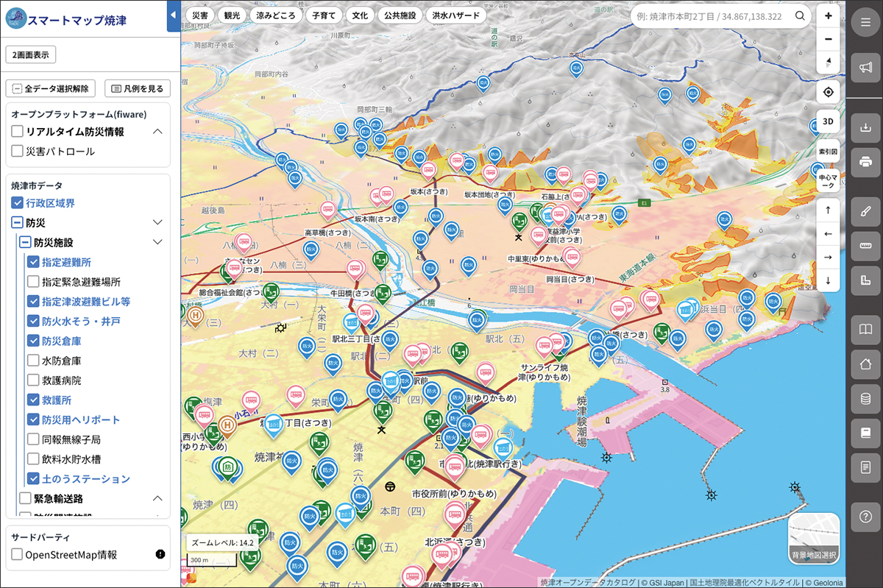Click 全データ選択解除 button
Image resolution: width=883 pixels, height=588 pixels.
(51, 88)
